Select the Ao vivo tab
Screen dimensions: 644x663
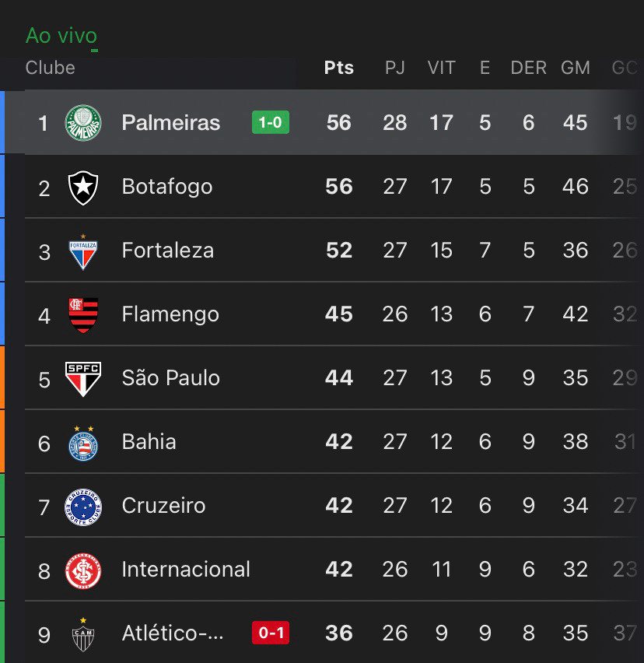click(61, 36)
